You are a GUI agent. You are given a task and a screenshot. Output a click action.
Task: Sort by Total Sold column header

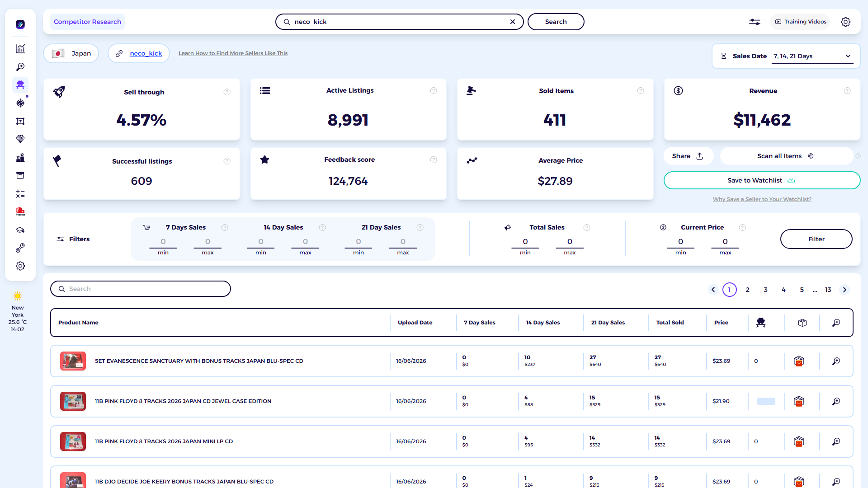pos(670,323)
